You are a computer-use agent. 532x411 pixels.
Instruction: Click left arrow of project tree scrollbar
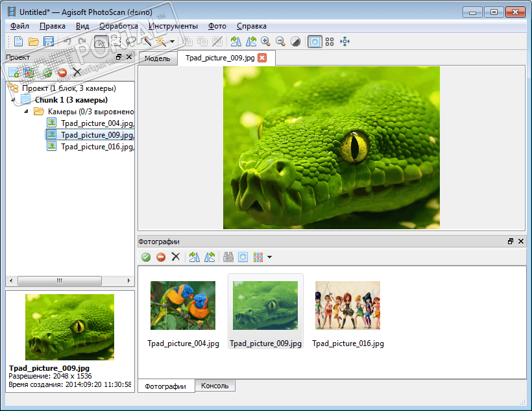click(x=11, y=280)
